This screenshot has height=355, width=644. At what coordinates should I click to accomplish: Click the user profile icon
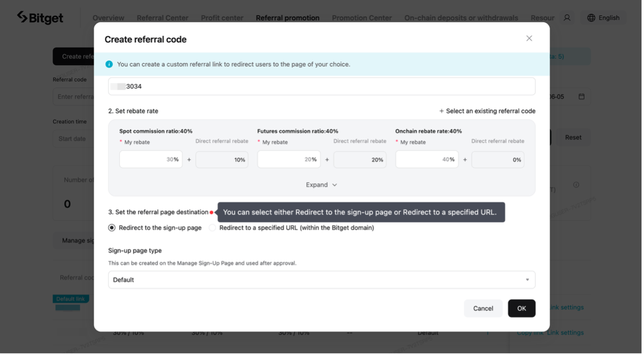[567, 17]
